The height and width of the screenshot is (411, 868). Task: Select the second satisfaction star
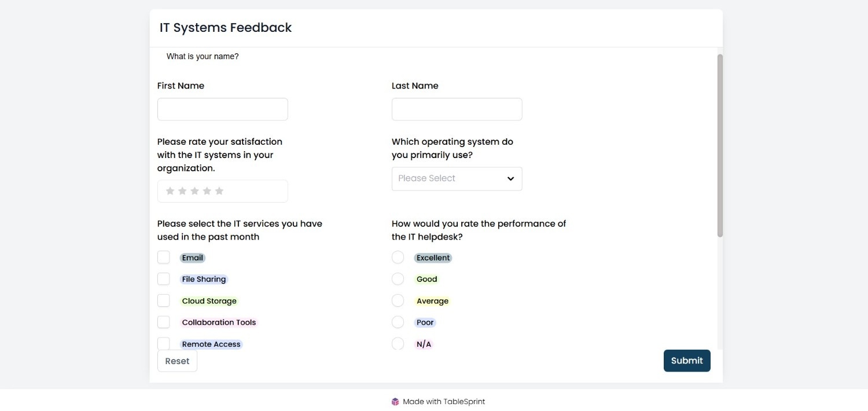point(182,191)
